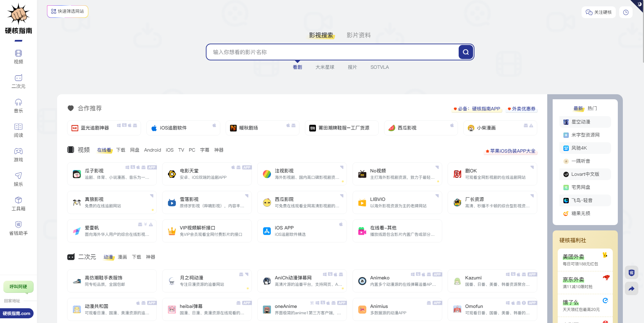
Task: Open LIBVIO card
Action: [398, 202]
